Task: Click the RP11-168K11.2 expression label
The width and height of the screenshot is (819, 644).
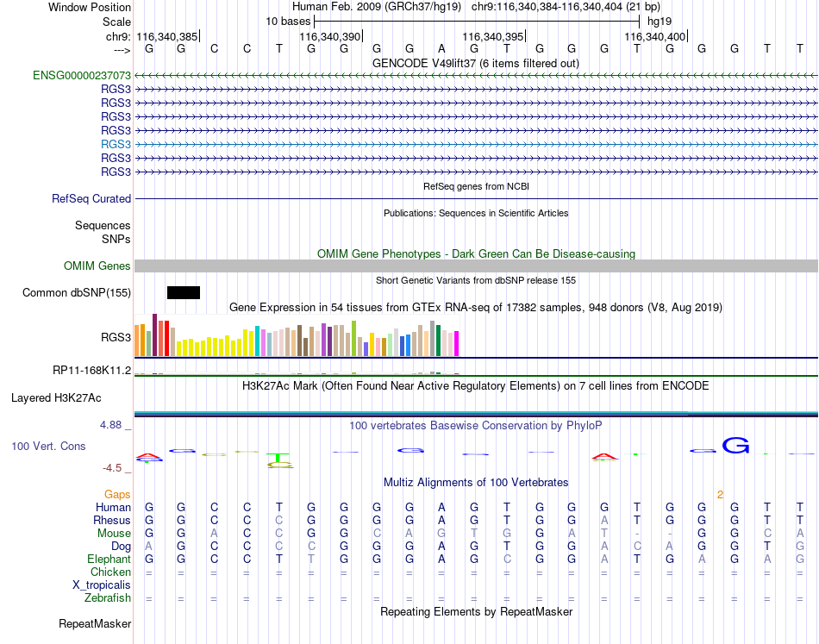Action: [91, 371]
